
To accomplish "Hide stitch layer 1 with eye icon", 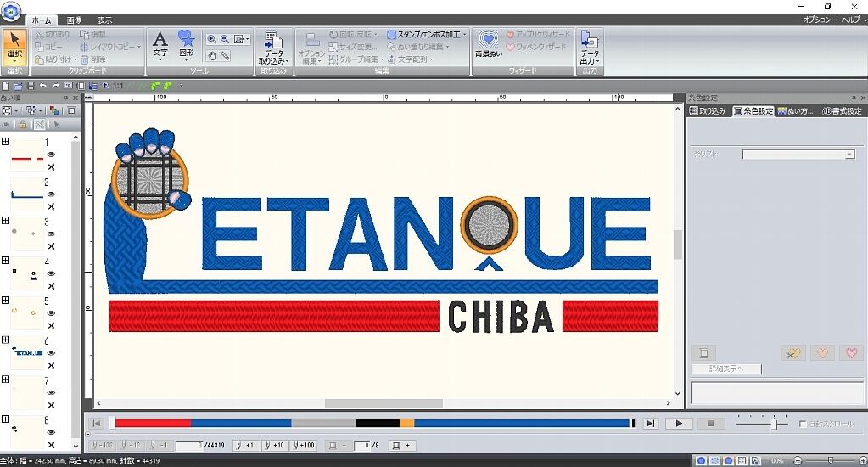I will pos(51,155).
